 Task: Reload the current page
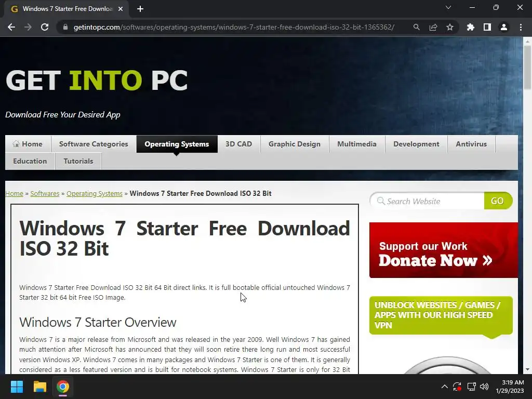45,27
